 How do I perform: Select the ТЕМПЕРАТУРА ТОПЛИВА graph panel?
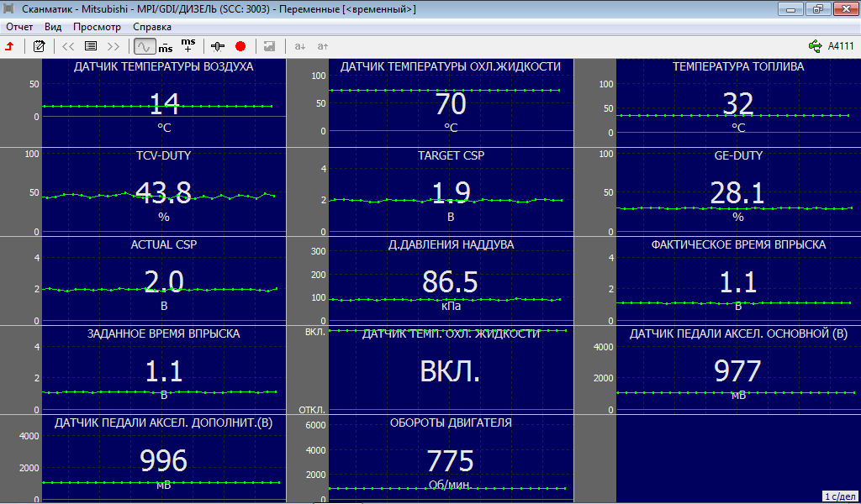[x=737, y=102]
